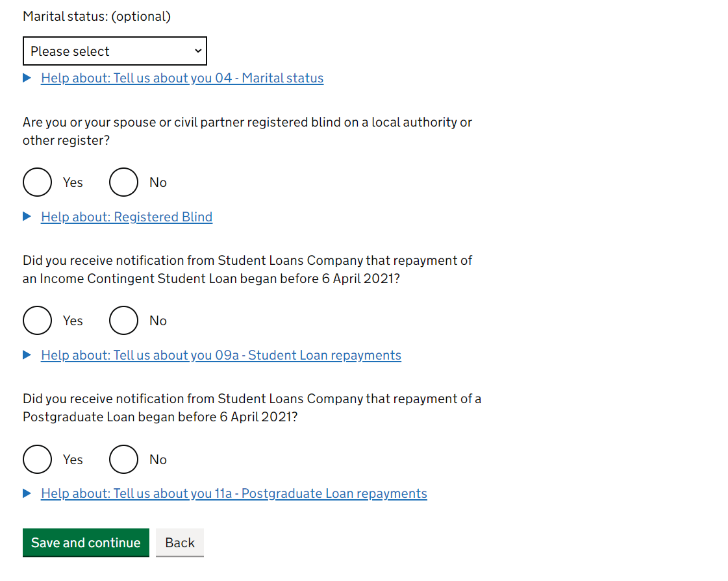Select No for registered blind question
Image resolution: width=728 pixels, height=581 pixels.
click(x=123, y=182)
